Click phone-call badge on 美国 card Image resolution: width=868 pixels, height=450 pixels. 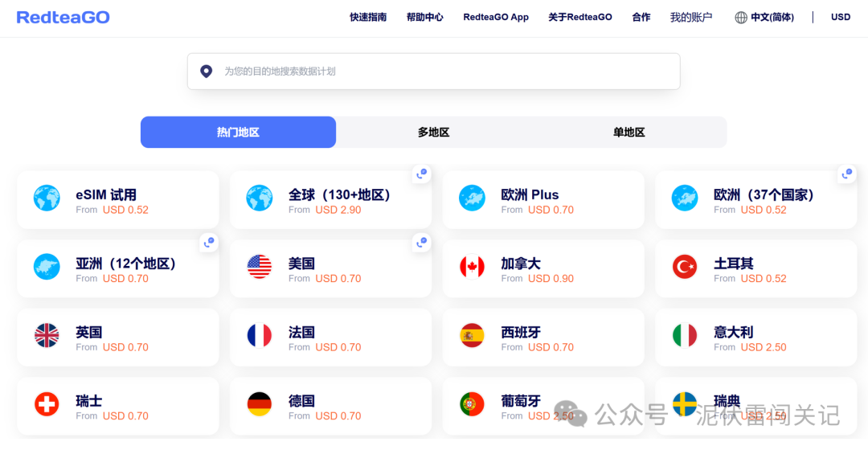tap(422, 243)
